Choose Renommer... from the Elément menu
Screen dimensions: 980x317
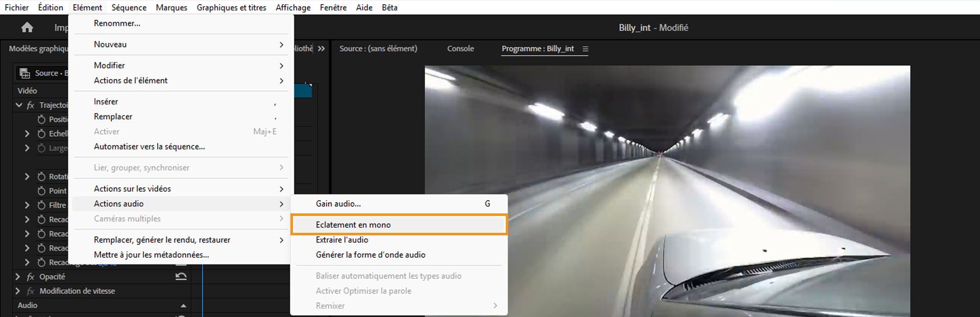pyautogui.click(x=181, y=23)
